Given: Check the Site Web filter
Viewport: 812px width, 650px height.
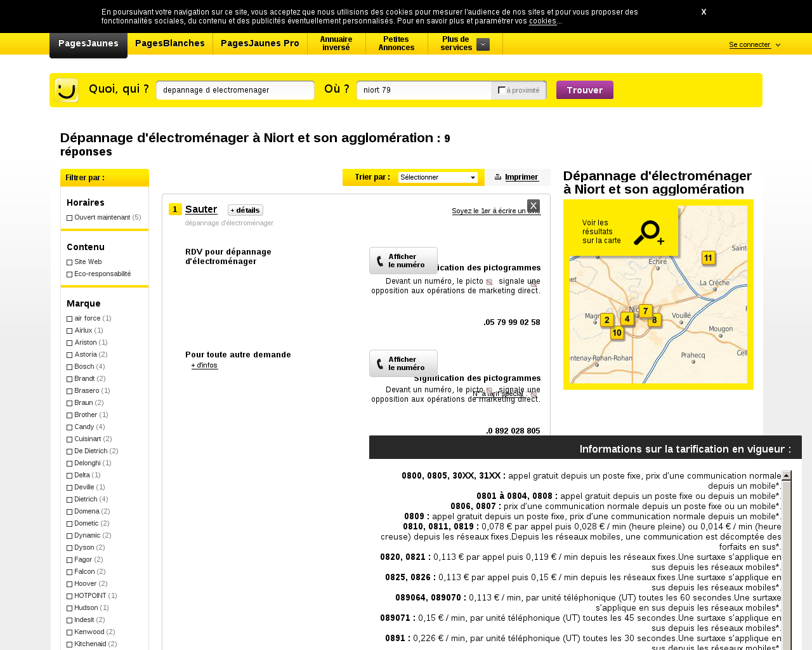Looking at the screenshot, I should point(70,262).
